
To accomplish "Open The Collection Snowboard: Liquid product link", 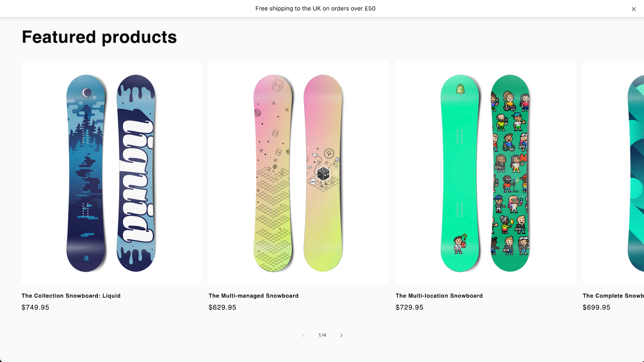I will pyautogui.click(x=71, y=296).
